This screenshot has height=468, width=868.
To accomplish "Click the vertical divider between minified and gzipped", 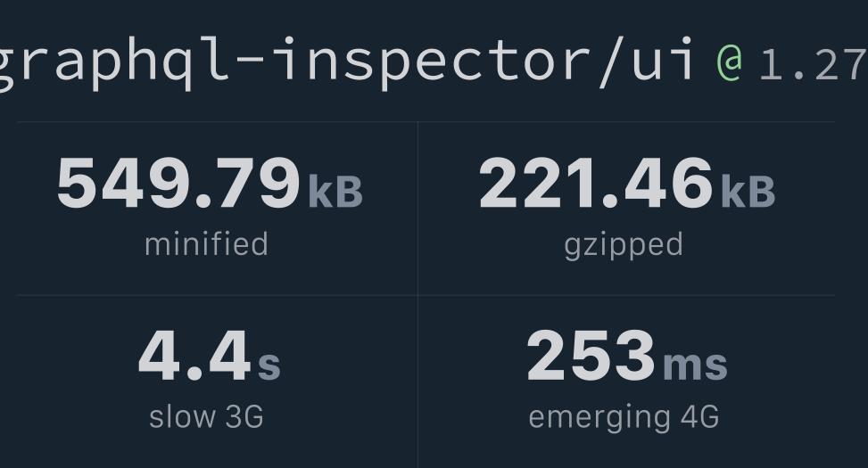I will pos(418,209).
